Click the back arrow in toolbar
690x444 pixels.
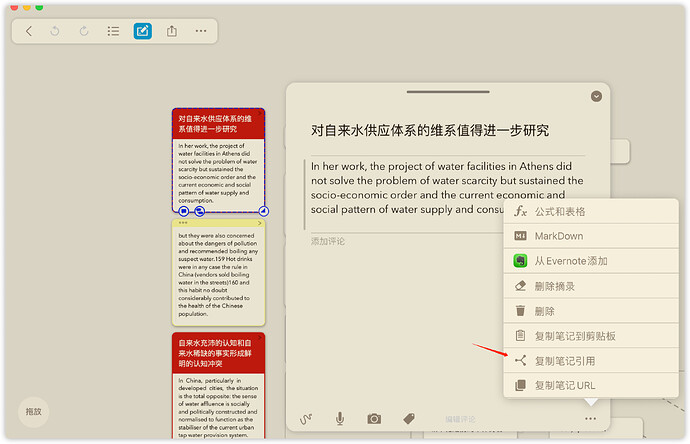(29, 31)
